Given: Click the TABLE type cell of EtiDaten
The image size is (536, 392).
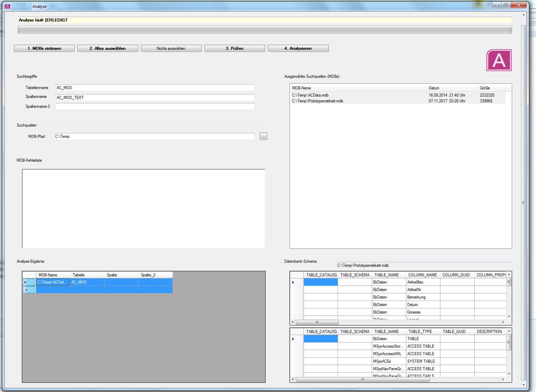Looking at the screenshot, I should point(423,339).
